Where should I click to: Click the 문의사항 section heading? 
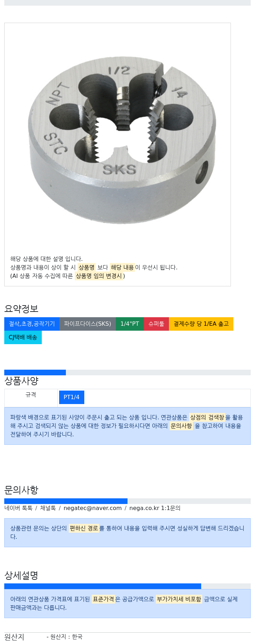click(21, 490)
